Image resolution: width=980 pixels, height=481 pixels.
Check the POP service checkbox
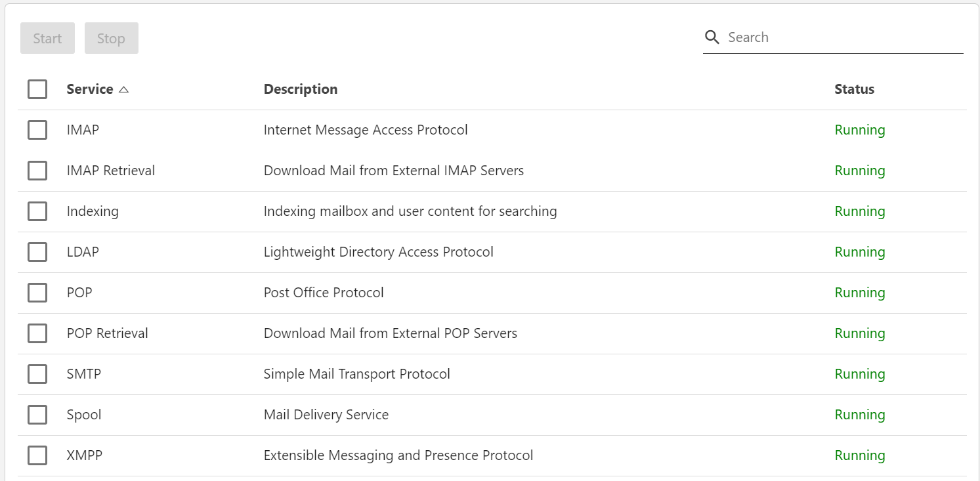[x=37, y=293]
